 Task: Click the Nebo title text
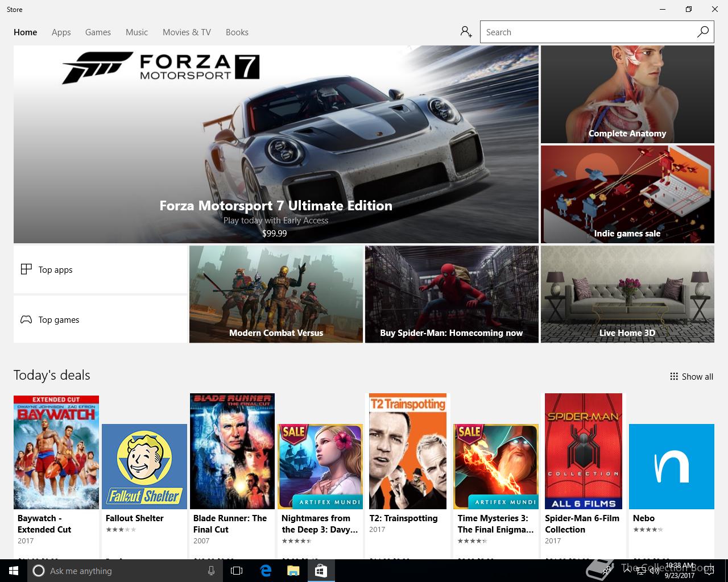click(644, 518)
